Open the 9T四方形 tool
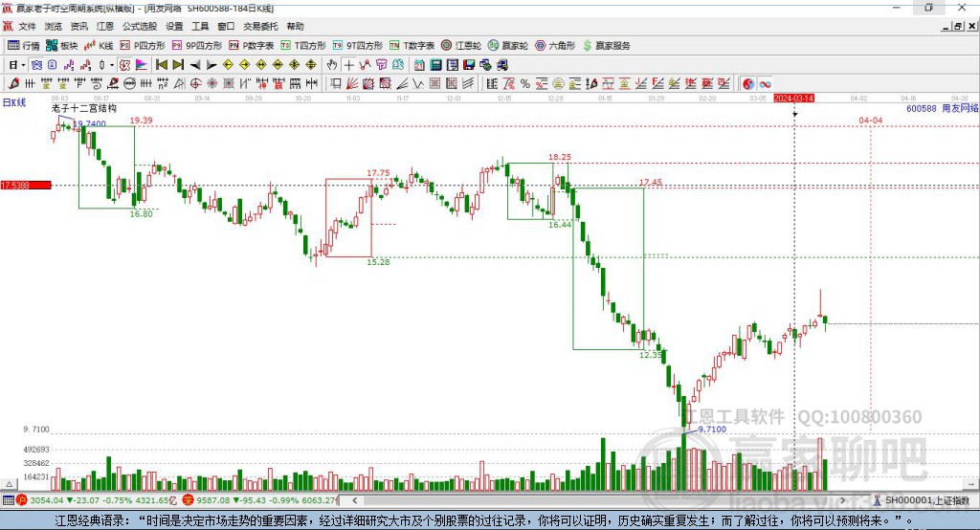980x530 pixels. click(358, 46)
